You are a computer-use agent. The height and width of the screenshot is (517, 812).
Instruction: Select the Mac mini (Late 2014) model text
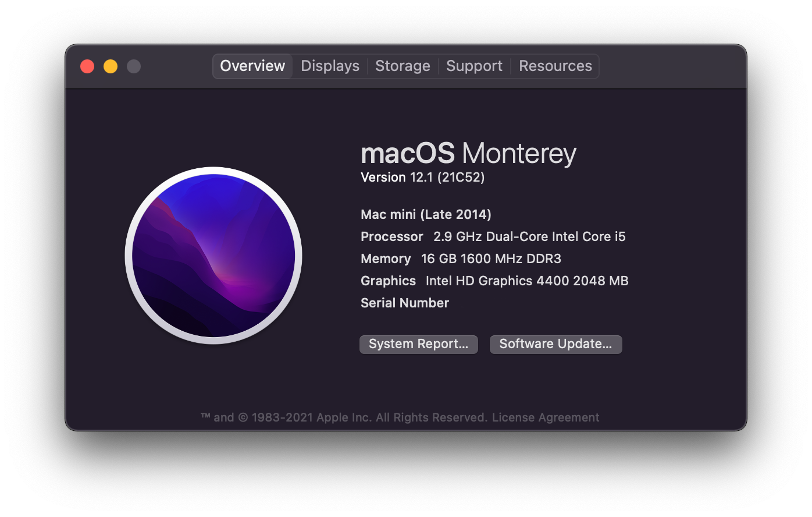tap(426, 214)
